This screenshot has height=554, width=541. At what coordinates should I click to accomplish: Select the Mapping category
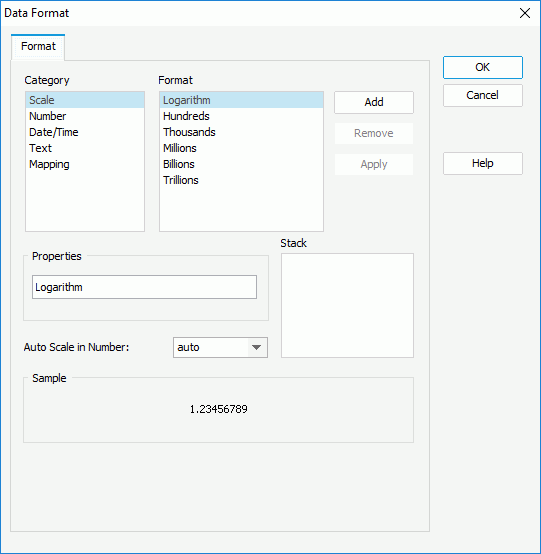tap(85, 164)
